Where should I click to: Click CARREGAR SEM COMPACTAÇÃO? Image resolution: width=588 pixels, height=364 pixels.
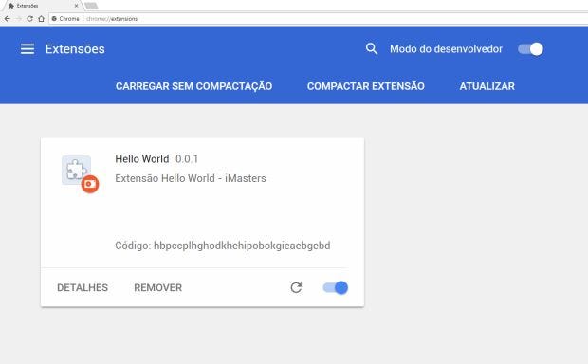click(193, 86)
